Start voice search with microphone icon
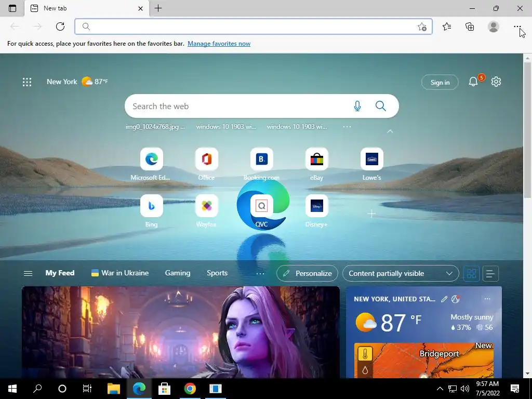The width and height of the screenshot is (532, 399). (357, 106)
